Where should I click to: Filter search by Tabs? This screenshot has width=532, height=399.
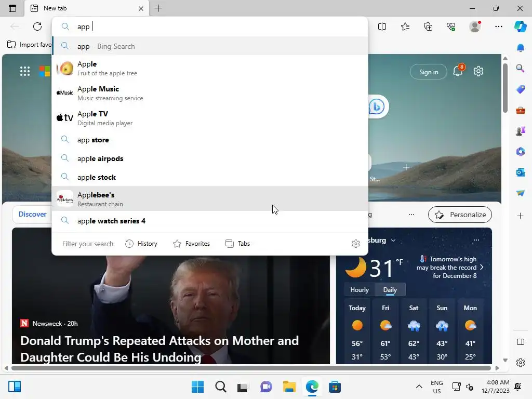tap(237, 244)
